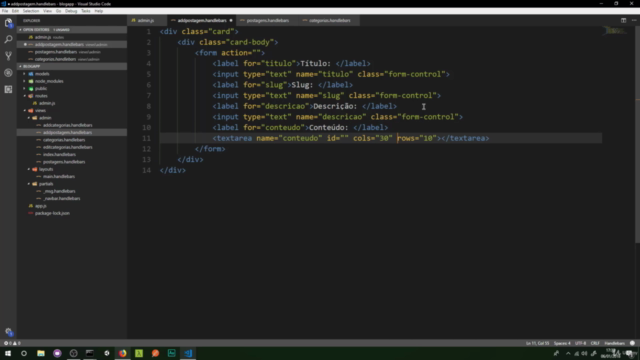
Task: Click the editor vertical scrollbar
Action: [637, 135]
